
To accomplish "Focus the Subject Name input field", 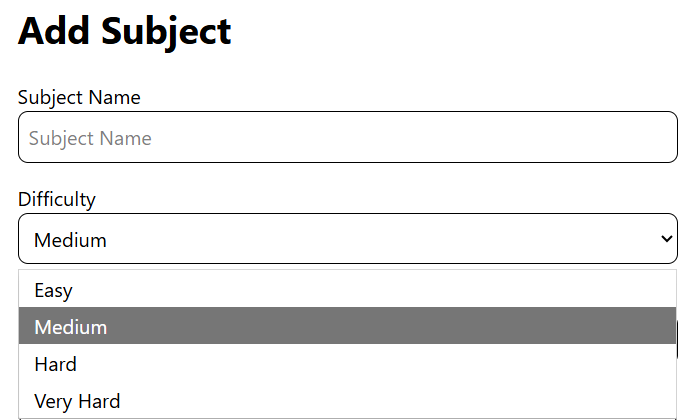I will click(x=348, y=137).
